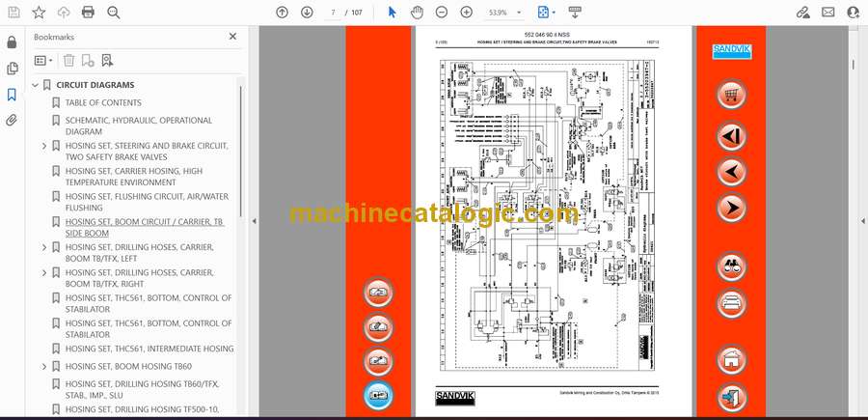Collapse the CIRCUIT DIAGRAMS bookmark
Image resolution: width=868 pixels, height=420 pixels.
pos(36,85)
